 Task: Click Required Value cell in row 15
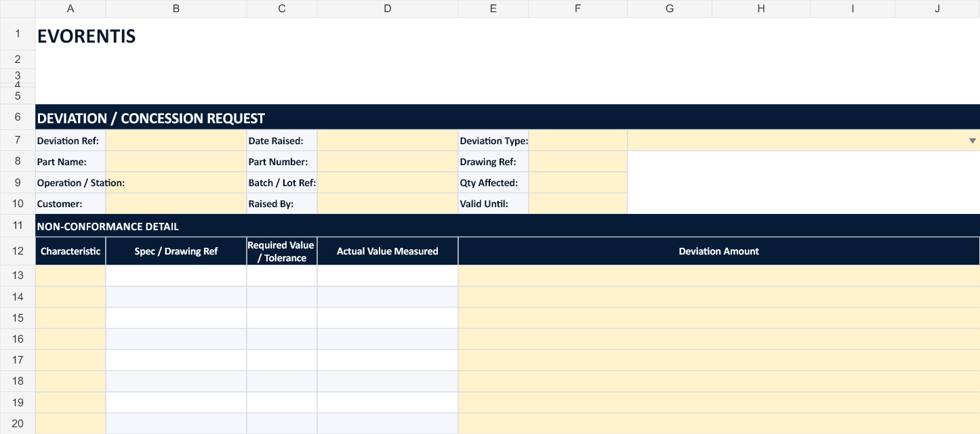[282, 318]
